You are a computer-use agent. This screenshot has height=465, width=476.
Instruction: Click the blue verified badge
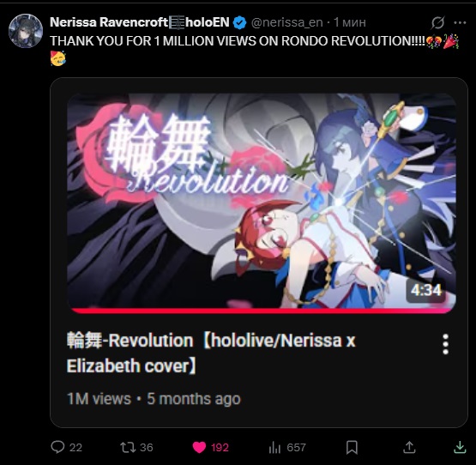pyautogui.click(x=239, y=23)
